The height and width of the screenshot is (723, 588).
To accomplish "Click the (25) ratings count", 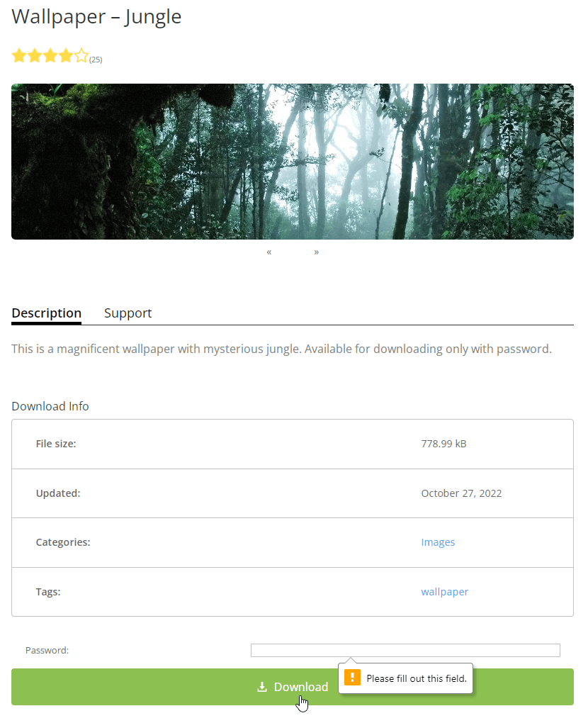I will click(96, 60).
